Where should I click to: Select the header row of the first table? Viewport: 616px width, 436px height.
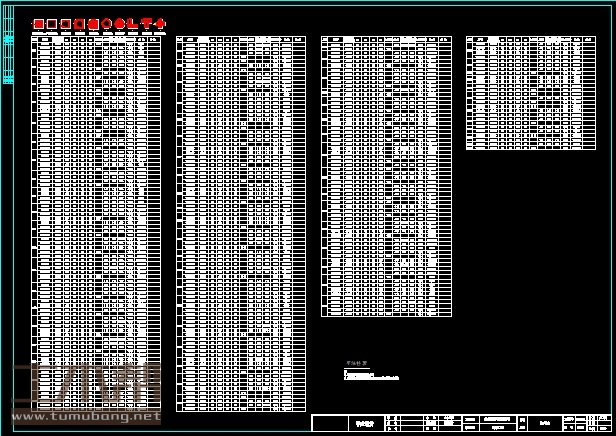[96, 40]
